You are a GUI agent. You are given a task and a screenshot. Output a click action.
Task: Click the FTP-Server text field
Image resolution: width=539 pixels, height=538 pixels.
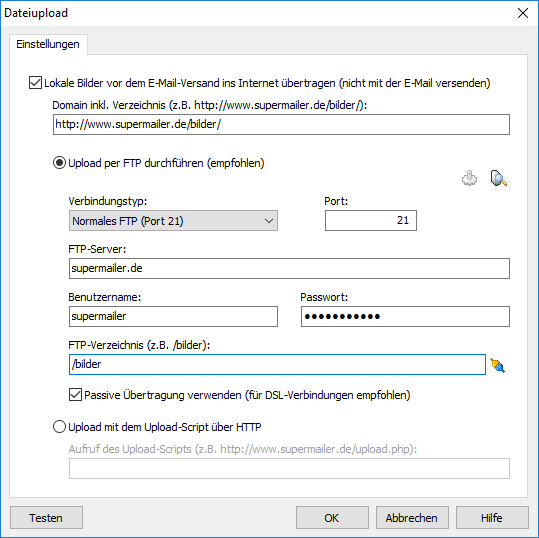pos(289,268)
